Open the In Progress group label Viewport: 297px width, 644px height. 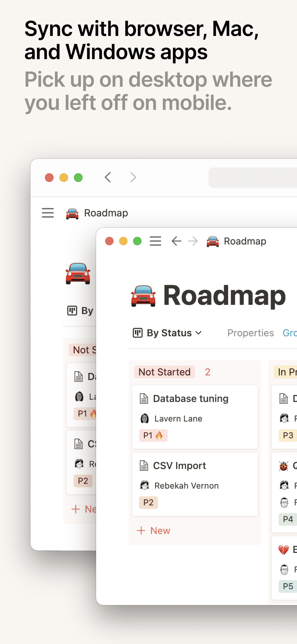285,372
